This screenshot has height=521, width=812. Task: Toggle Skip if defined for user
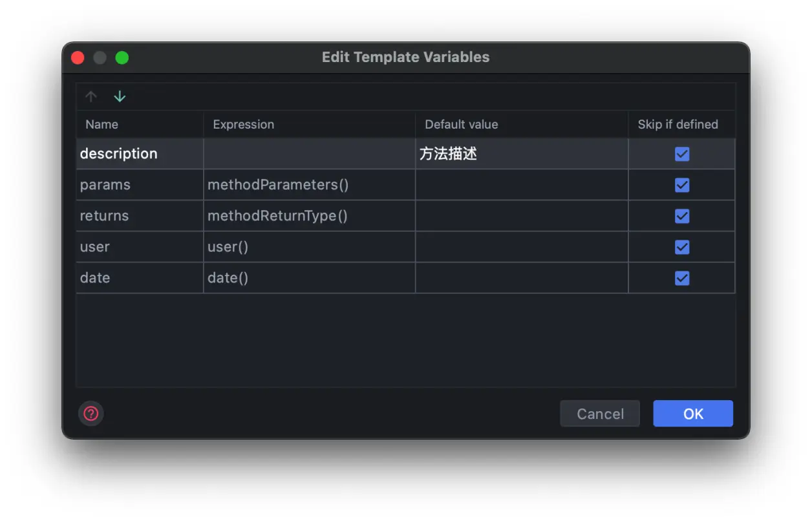click(682, 247)
